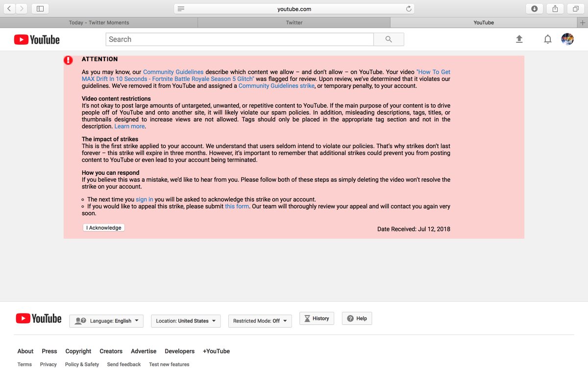This screenshot has width=588, height=368.
Task: Click the ATTENTION heading text
Action: point(100,59)
